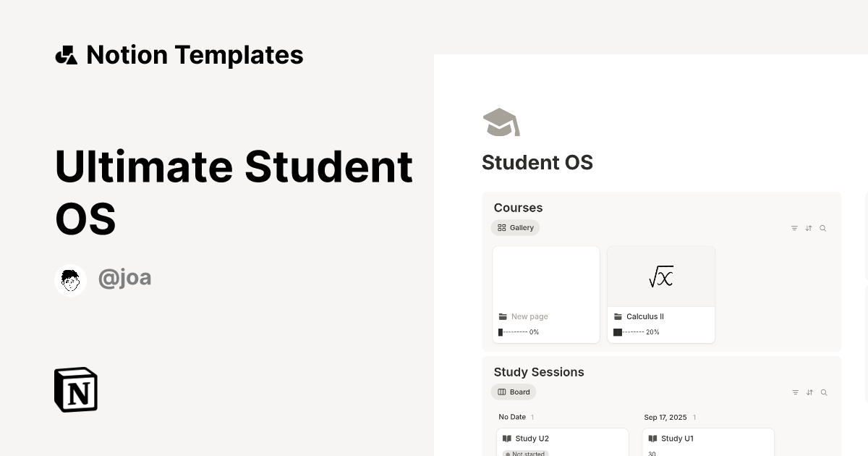Image resolution: width=868 pixels, height=456 pixels.
Task: Open search in the Study Sessions board
Action: click(x=824, y=392)
